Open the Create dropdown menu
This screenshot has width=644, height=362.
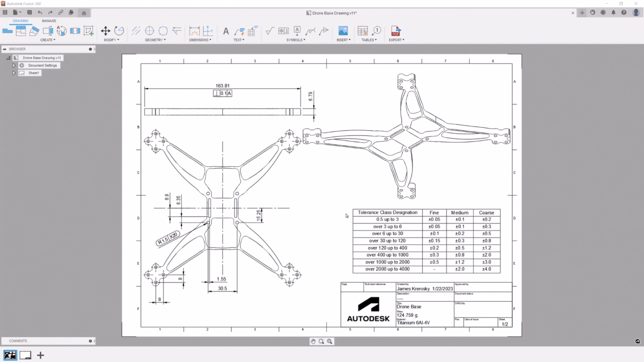47,40
